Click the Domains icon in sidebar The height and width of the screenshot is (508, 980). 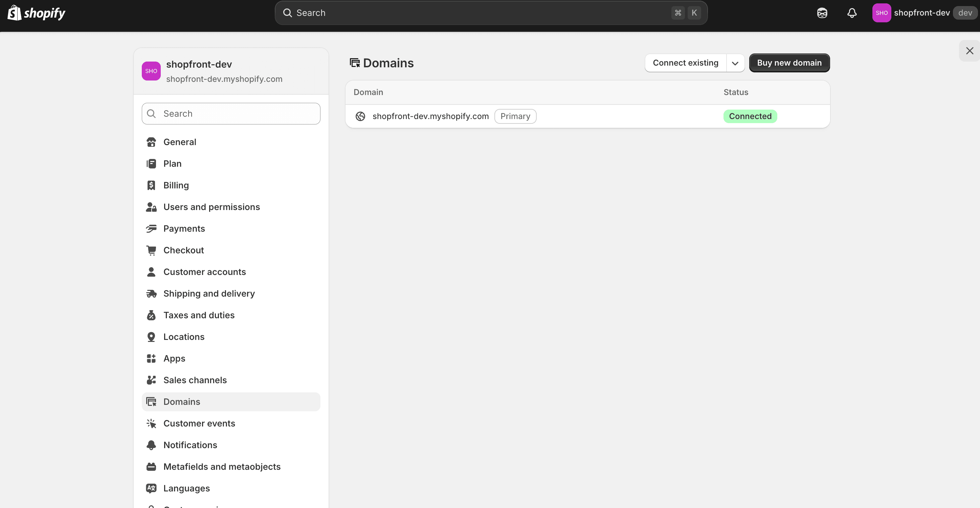[151, 402]
